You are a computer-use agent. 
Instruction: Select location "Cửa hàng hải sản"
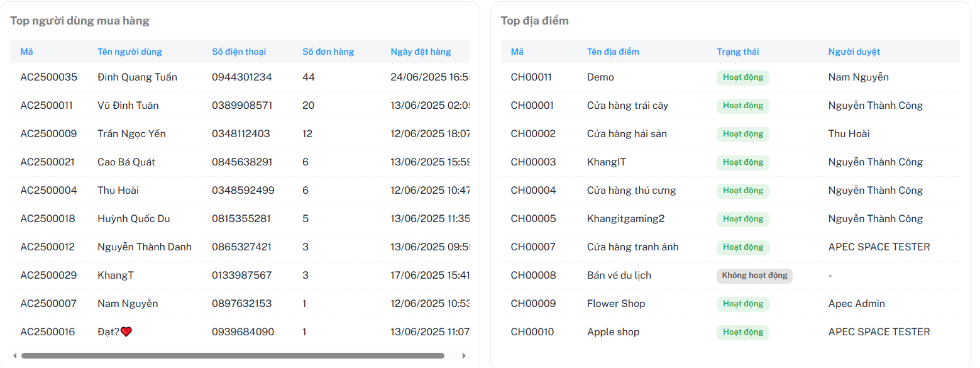tap(627, 134)
